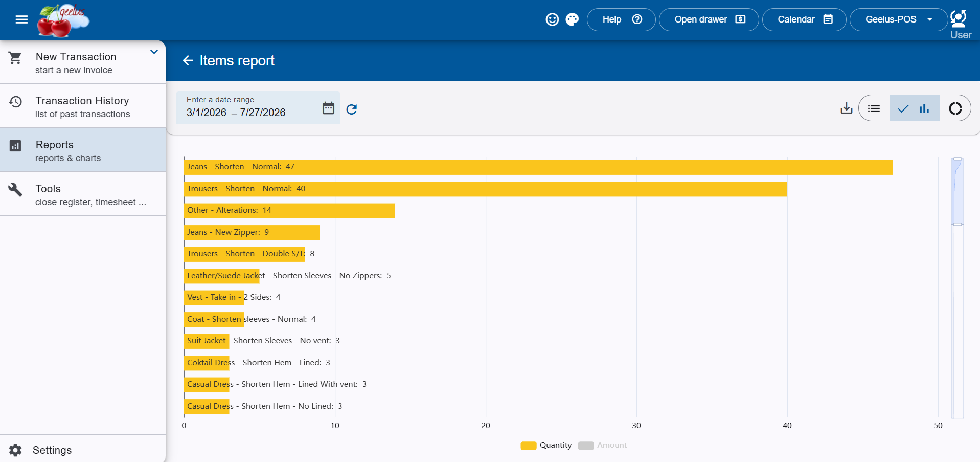Click the User support avatar icon

click(x=959, y=19)
